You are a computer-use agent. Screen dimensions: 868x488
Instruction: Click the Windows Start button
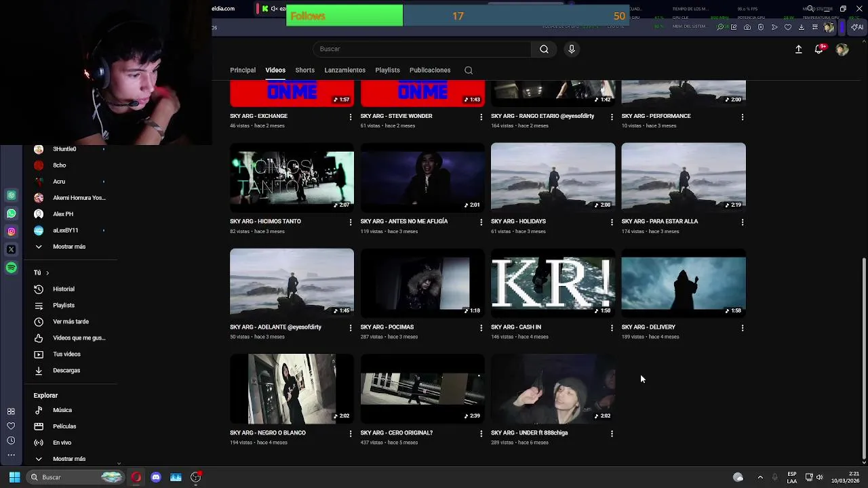[x=14, y=477]
